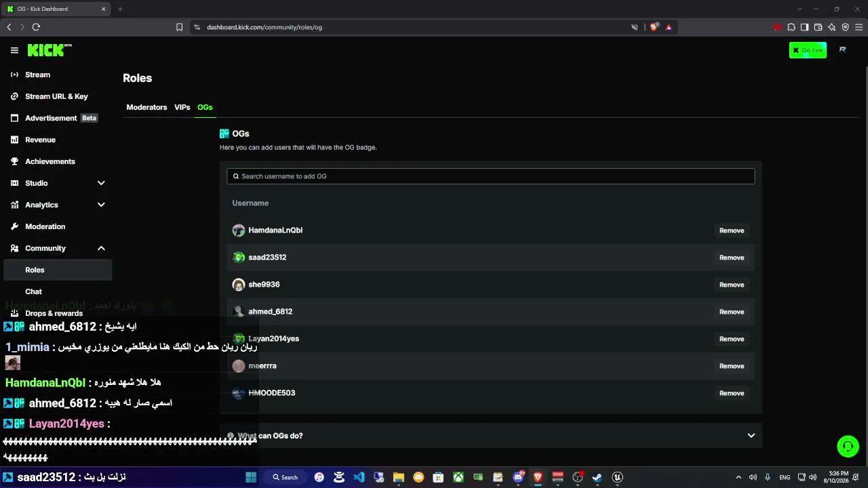Screen dimensions: 868x488
Task: Open Stream URL & Key page
Action: click(x=58, y=96)
